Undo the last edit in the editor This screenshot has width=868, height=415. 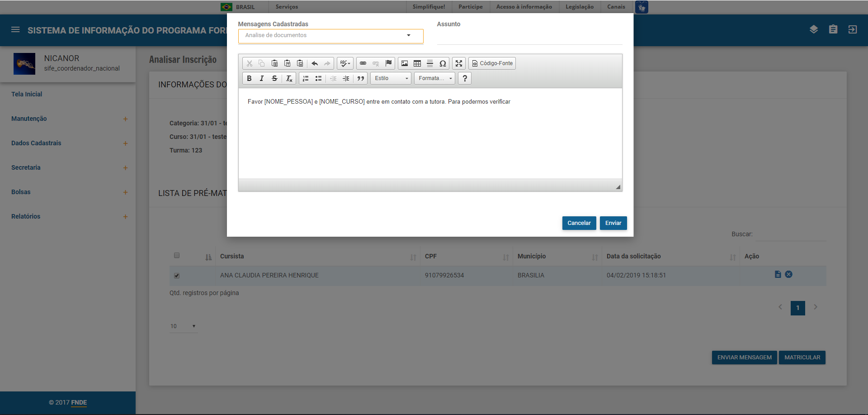tap(315, 63)
